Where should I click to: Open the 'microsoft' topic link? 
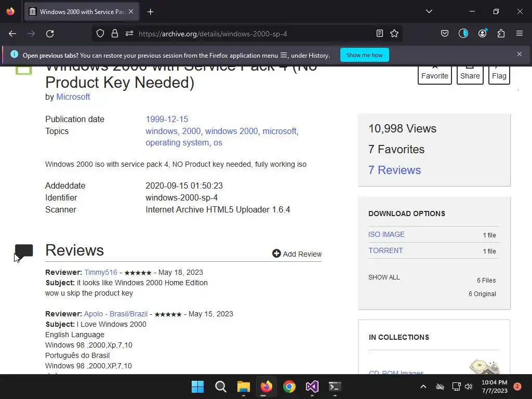[279, 131]
